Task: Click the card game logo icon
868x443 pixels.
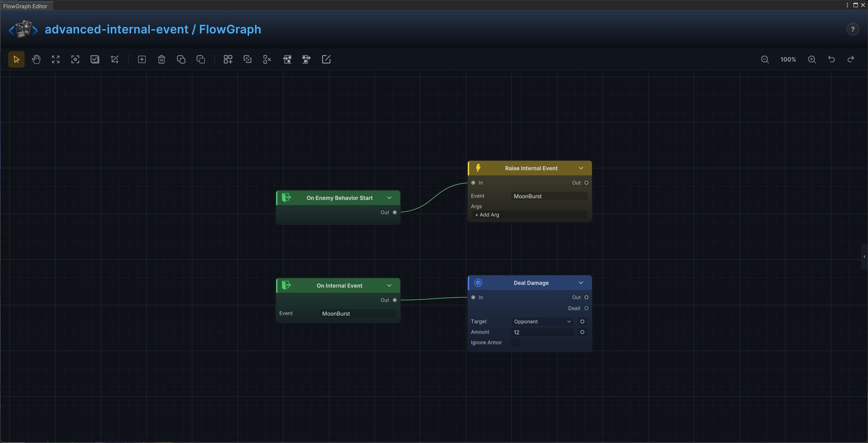Action: pos(24,29)
